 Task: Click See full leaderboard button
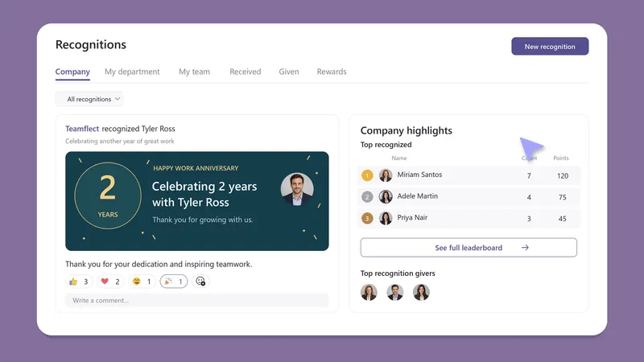(x=469, y=248)
